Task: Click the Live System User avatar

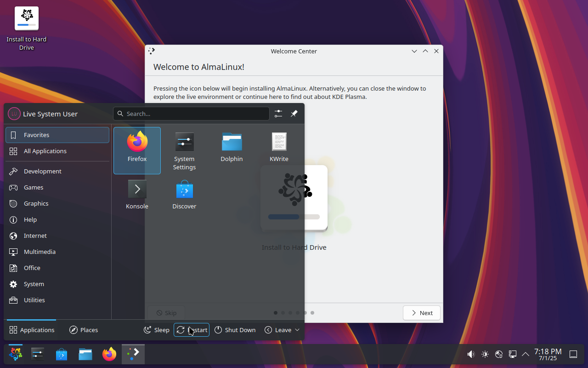Action: pyautogui.click(x=14, y=114)
